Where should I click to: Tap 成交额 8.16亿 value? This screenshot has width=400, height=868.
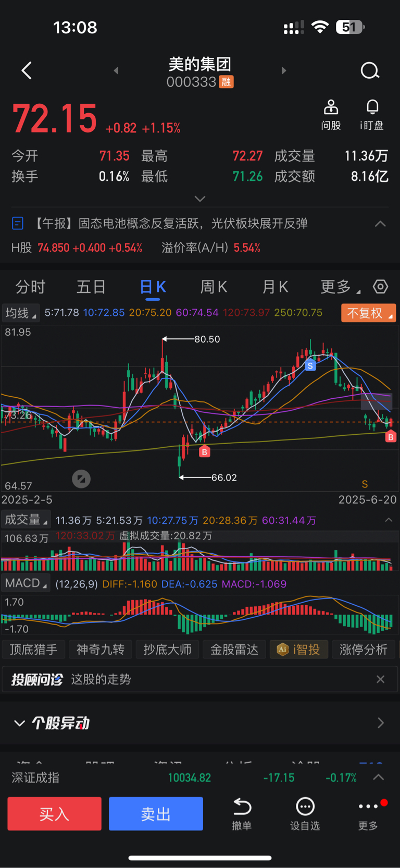(x=370, y=176)
